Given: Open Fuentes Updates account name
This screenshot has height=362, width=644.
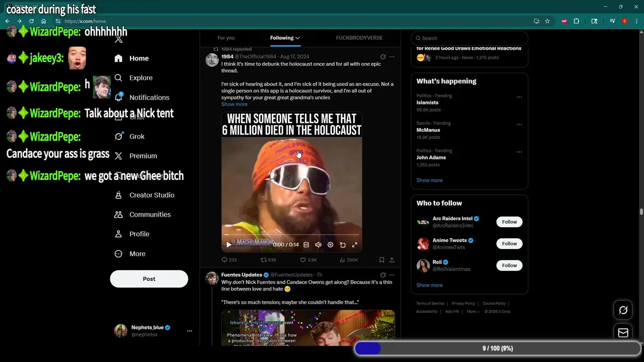Looking at the screenshot, I should tap(242, 275).
